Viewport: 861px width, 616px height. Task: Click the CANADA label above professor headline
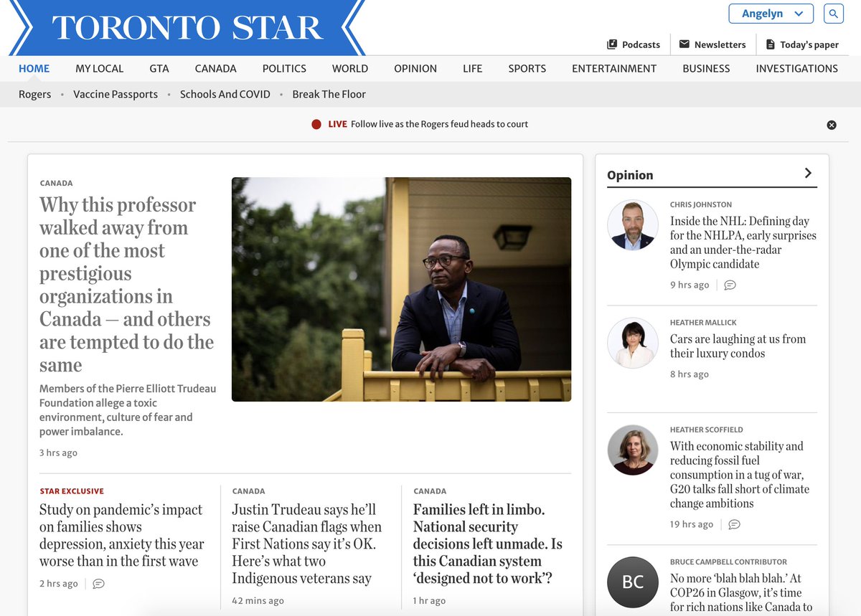click(56, 183)
